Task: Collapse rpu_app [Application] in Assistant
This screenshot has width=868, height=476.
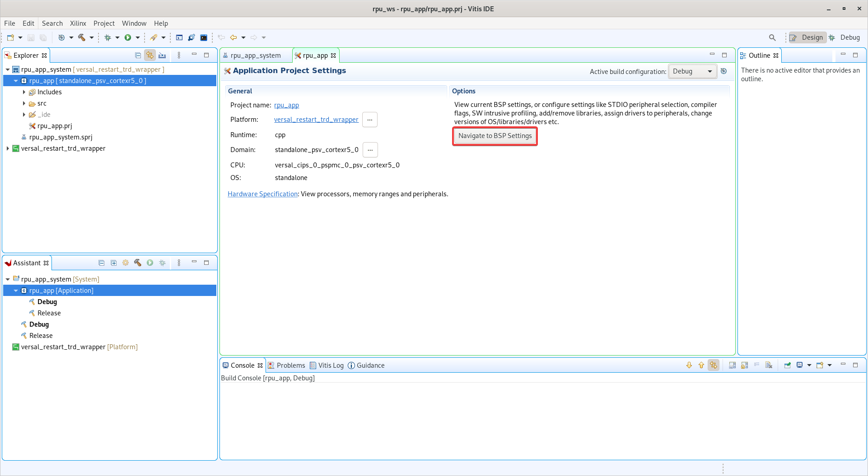Action: tap(16, 291)
